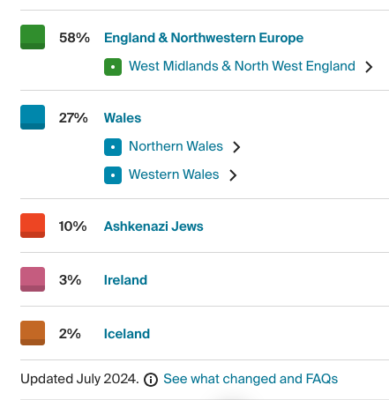Image resolution: width=389 pixels, height=400 pixels.
Task: Click the green West Midlands region icon
Action: [113, 67]
